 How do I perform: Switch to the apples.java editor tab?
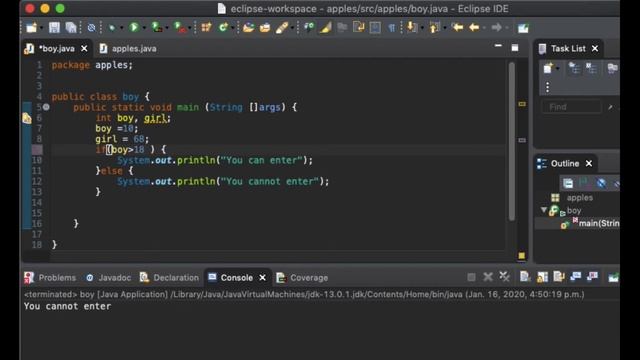(x=128, y=49)
